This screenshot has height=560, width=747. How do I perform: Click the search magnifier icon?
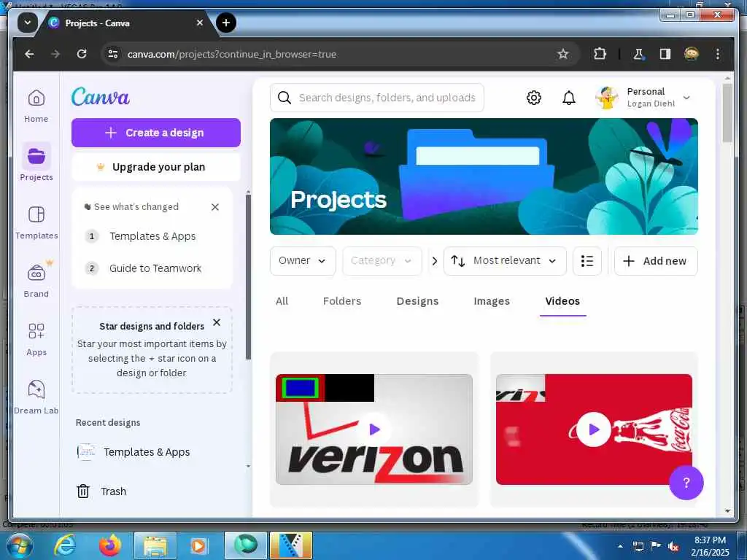tap(285, 98)
